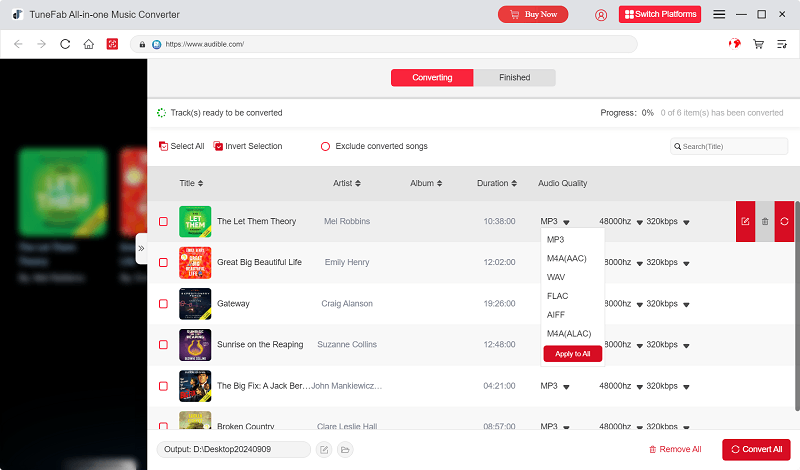Check the Gateway checkbox

[163, 304]
